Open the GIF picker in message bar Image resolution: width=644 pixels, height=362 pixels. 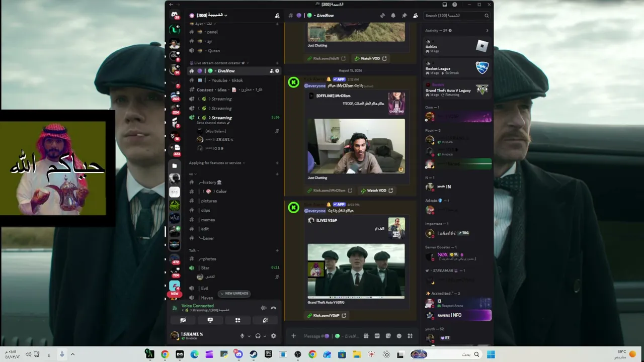click(x=377, y=336)
